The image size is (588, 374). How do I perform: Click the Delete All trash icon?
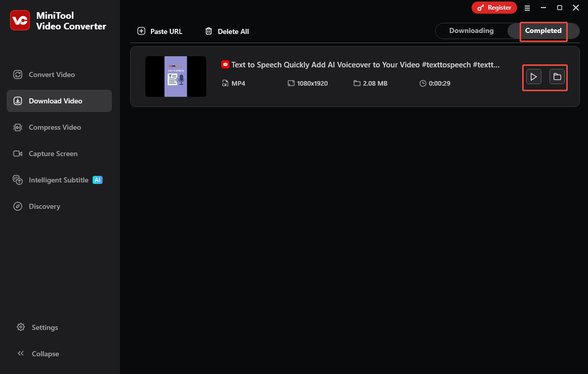(x=209, y=31)
